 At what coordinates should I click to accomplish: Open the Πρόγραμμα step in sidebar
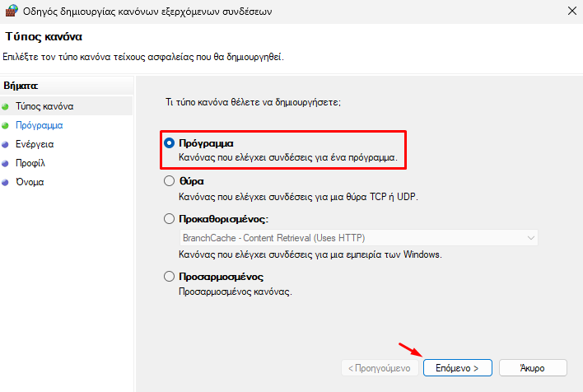(39, 125)
